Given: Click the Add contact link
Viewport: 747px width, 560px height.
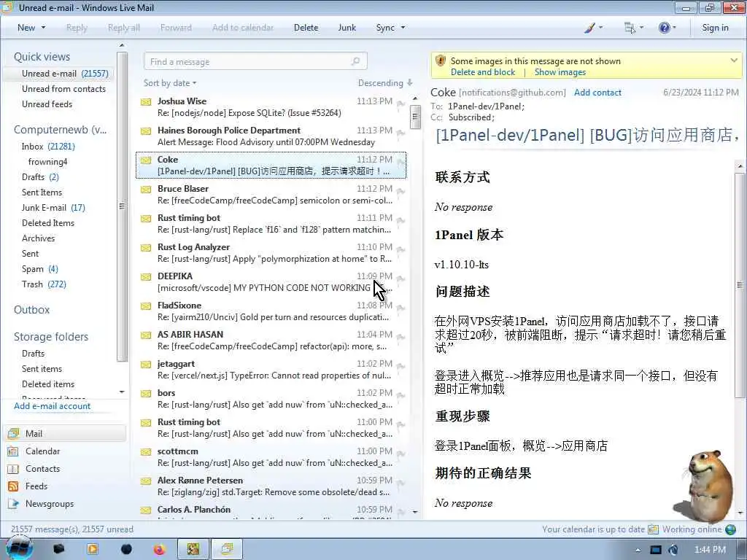Looking at the screenshot, I should [x=597, y=93].
